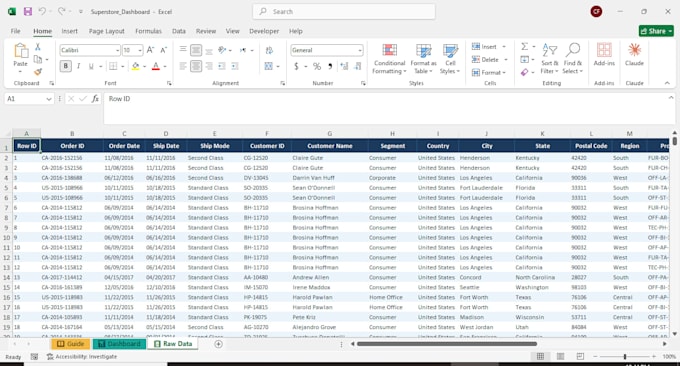The width and height of the screenshot is (680, 366).
Task: Toggle Middle Align alignment
Action: pos(196,50)
